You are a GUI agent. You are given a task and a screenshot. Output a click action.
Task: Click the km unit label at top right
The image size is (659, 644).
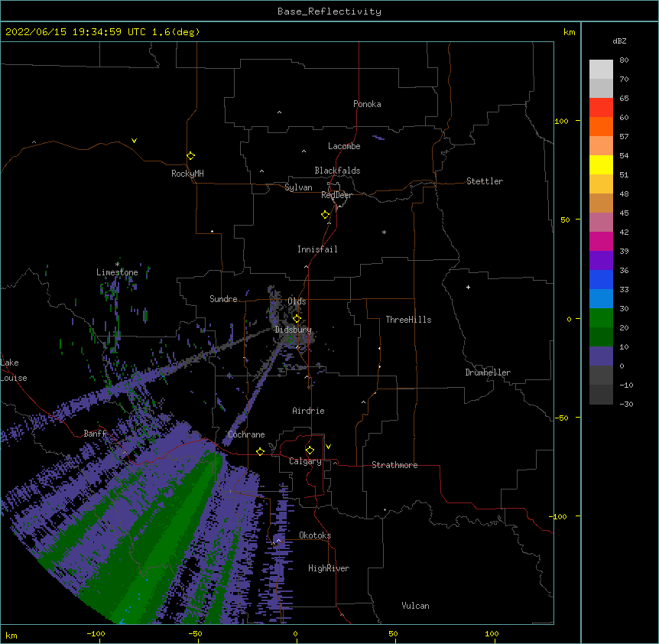(x=570, y=32)
